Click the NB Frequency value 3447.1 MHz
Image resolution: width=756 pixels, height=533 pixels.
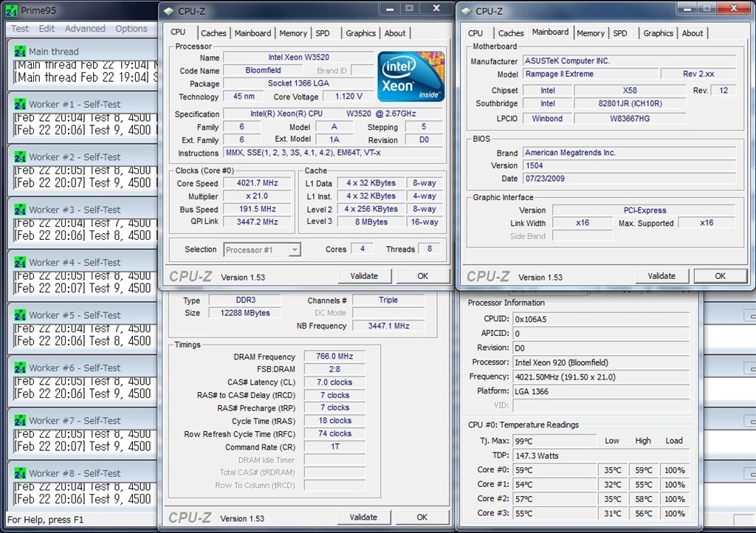388,326
